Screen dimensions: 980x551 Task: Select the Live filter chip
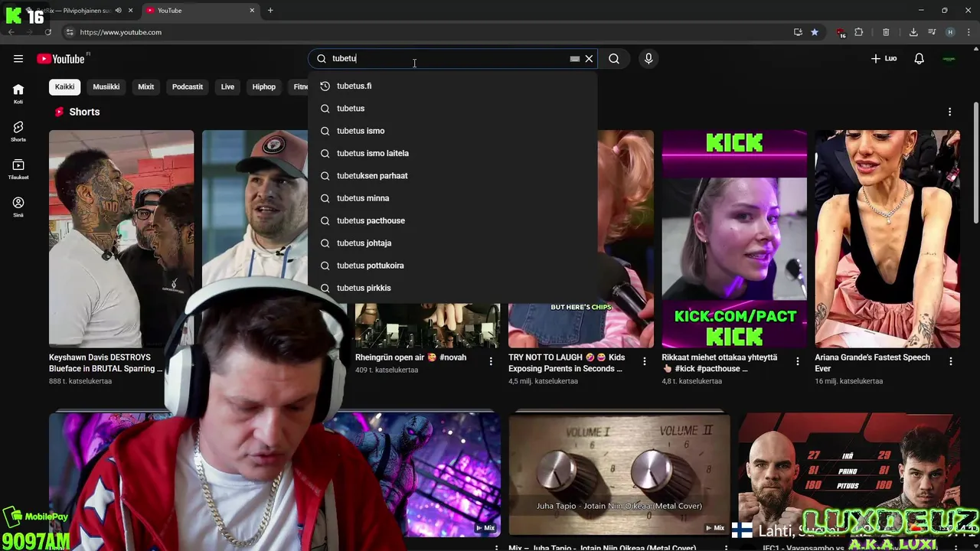coord(227,86)
